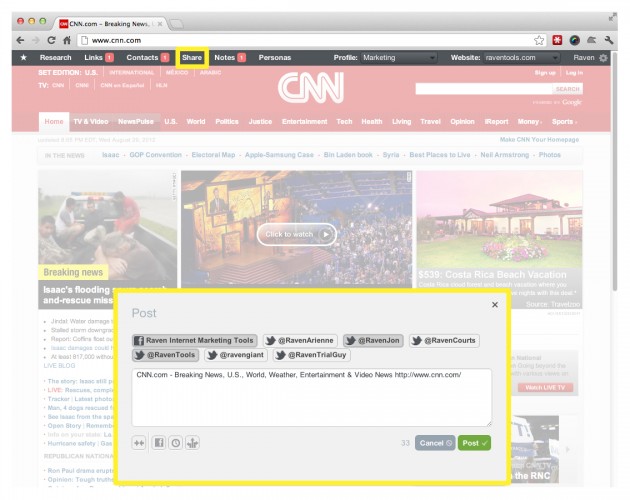The height and width of the screenshot is (500, 630).
Task: Click the gray cloud-shaped extension icon
Action: pyautogui.click(x=591, y=40)
